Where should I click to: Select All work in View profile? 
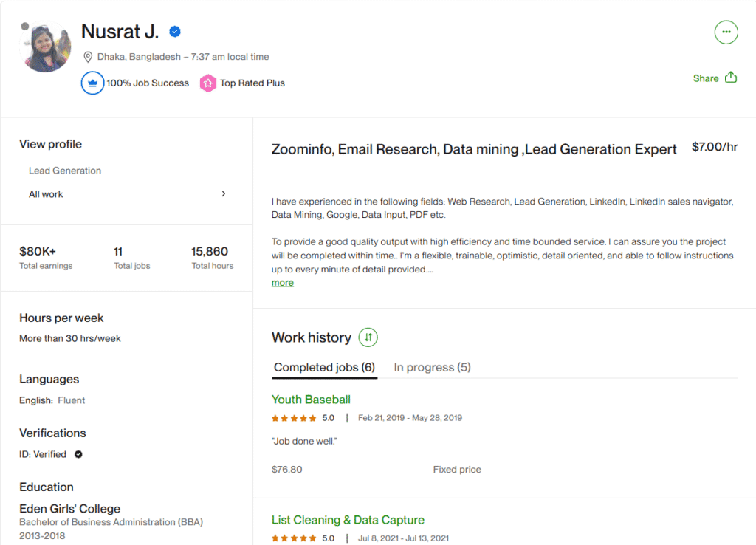point(46,194)
